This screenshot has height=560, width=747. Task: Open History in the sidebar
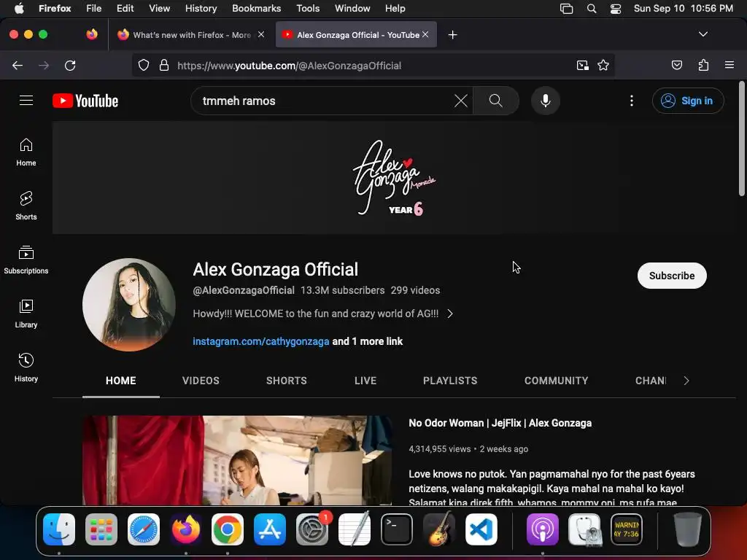click(x=26, y=367)
